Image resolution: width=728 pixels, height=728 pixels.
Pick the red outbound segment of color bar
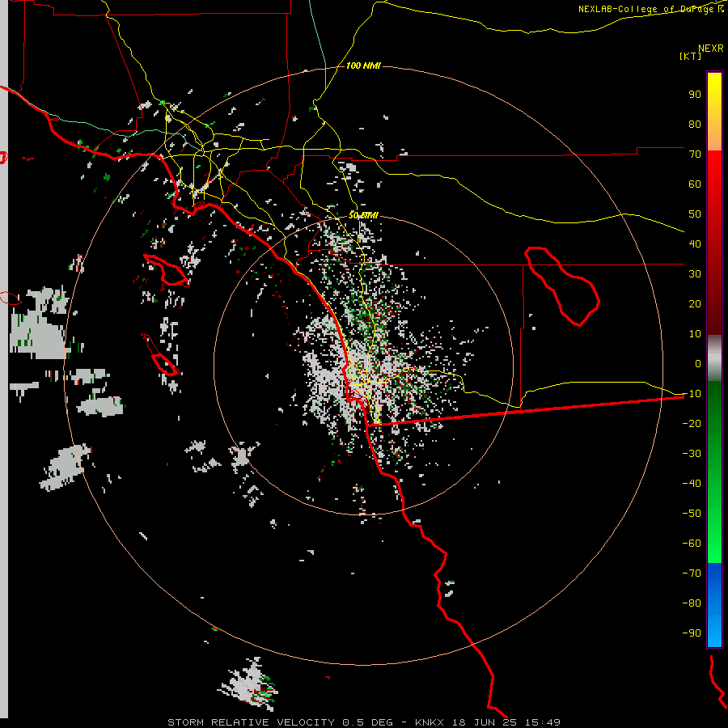714,243
